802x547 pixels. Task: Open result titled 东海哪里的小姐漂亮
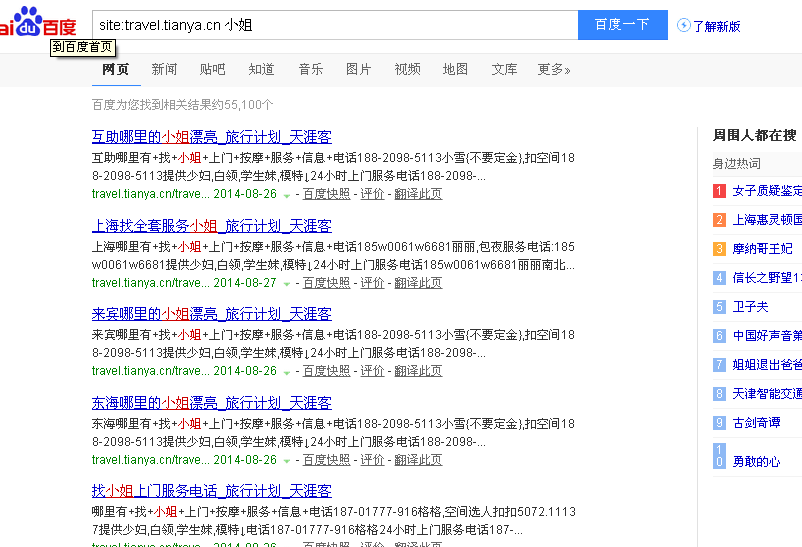[212, 403]
